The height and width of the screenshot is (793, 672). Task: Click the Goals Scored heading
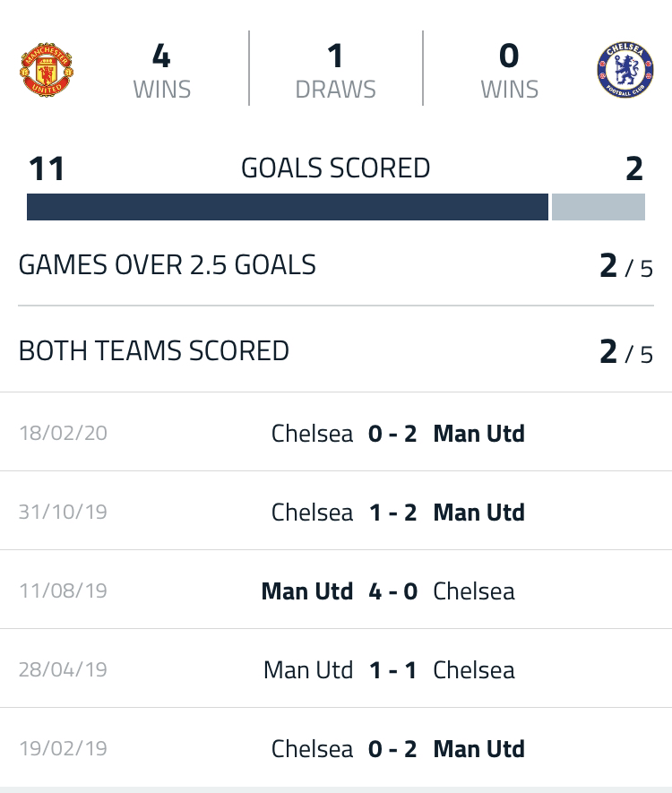tap(336, 168)
